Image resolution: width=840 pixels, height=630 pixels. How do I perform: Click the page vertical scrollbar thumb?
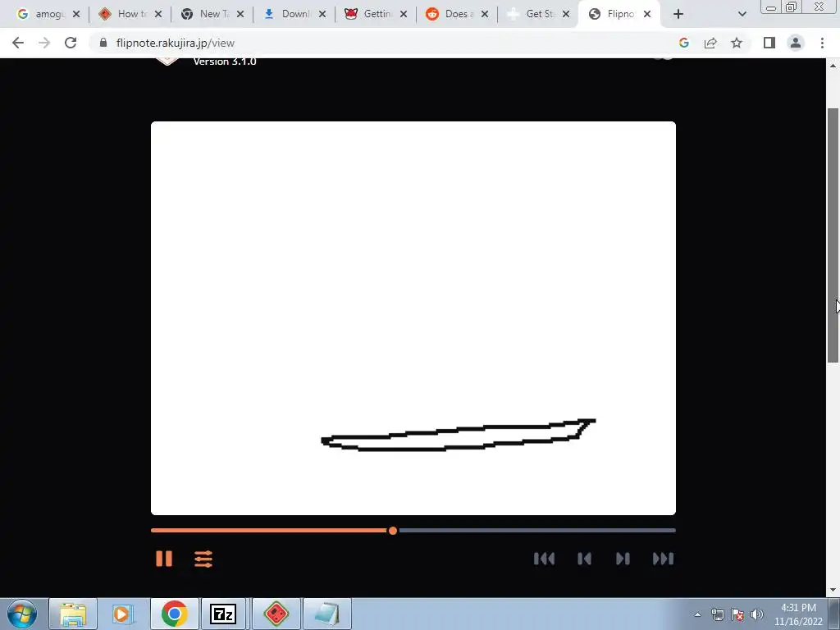tap(833, 235)
